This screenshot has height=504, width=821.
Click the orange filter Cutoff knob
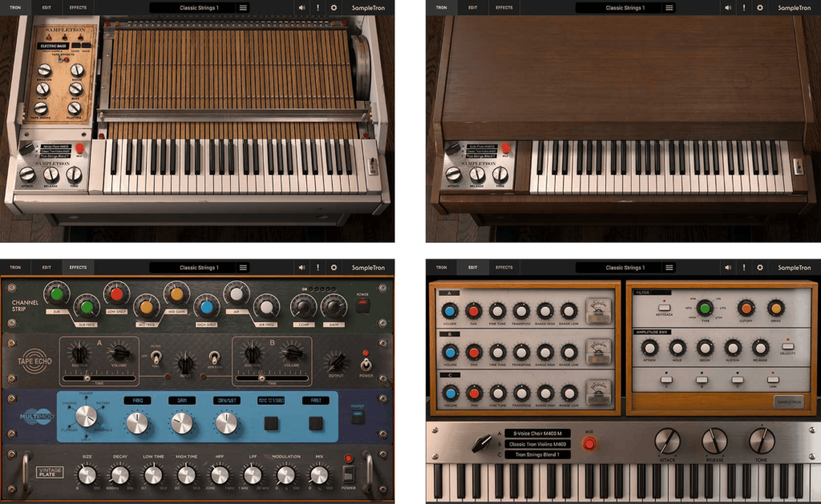746,308
